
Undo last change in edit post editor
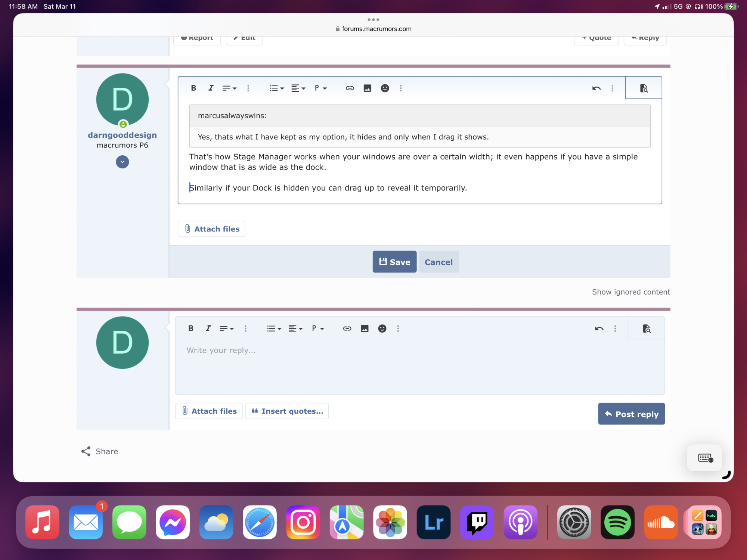point(596,88)
